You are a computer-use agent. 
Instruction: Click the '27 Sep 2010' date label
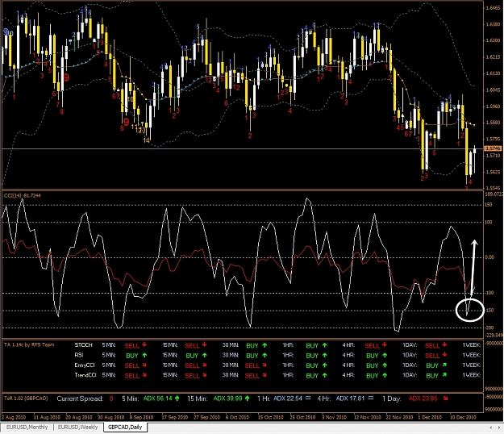(x=206, y=417)
